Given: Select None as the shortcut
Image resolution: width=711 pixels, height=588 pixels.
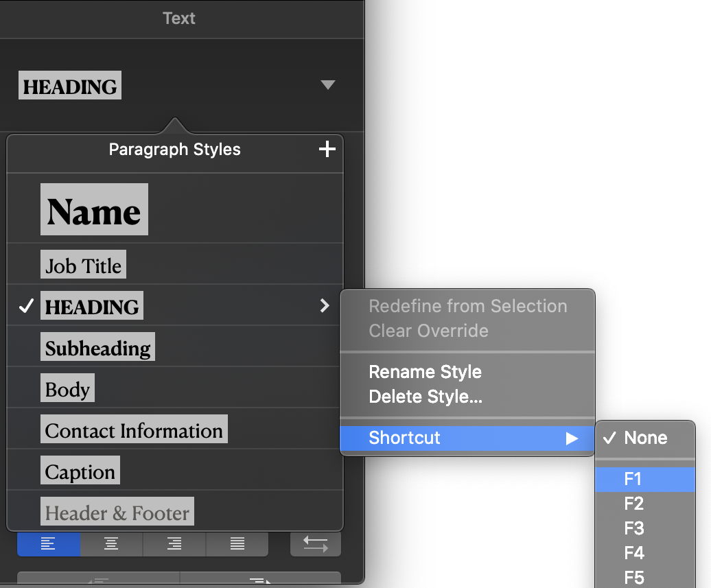Looking at the screenshot, I should pos(645,438).
